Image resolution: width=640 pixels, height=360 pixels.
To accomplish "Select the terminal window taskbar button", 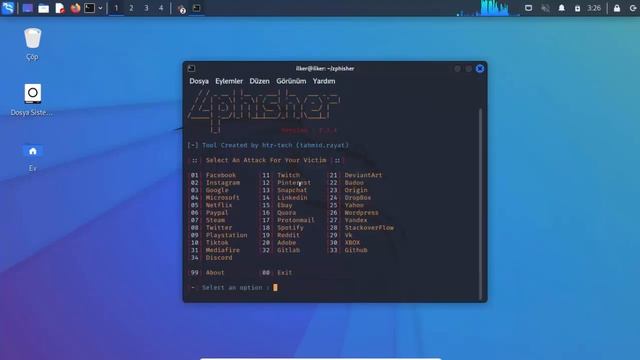I will click(196, 8).
